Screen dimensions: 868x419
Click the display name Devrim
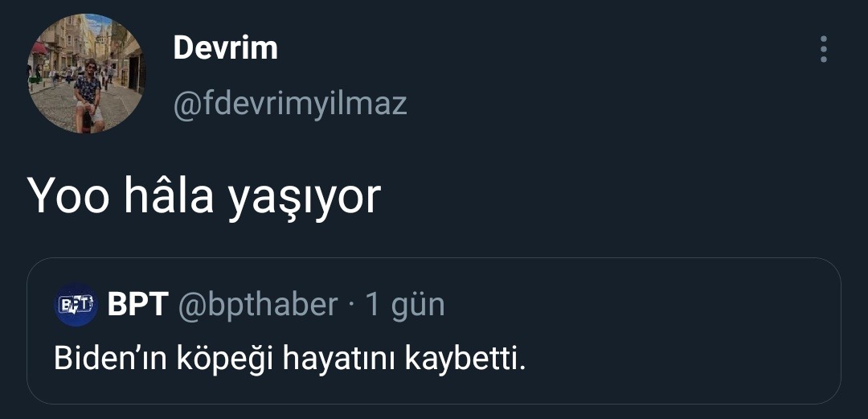point(225,47)
